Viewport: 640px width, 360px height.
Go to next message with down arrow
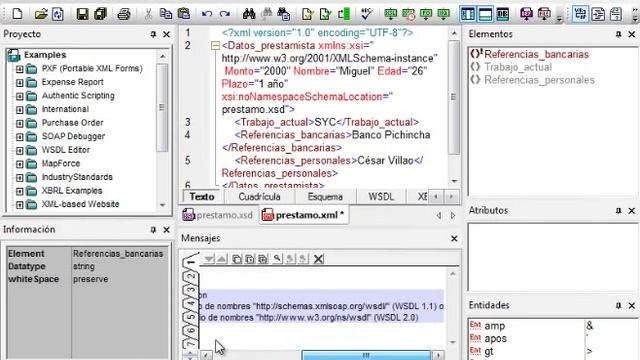[x=209, y=259]
